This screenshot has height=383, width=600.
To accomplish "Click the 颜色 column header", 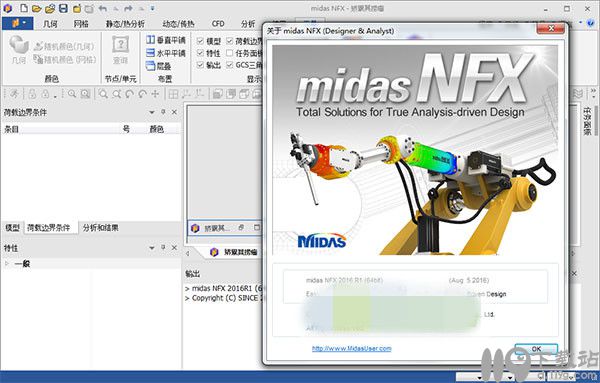I will tap(157, 129).
